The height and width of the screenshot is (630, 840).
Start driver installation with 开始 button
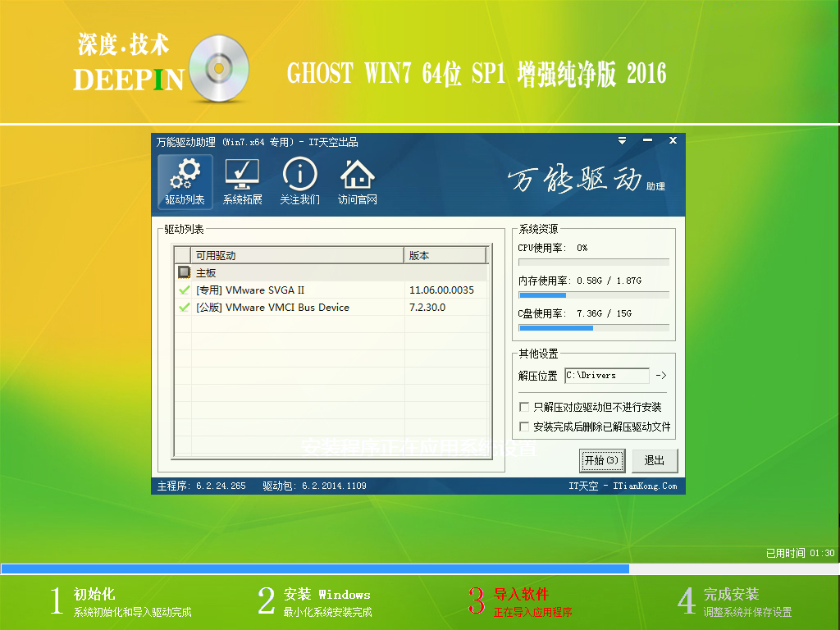(x=602, y=461)
